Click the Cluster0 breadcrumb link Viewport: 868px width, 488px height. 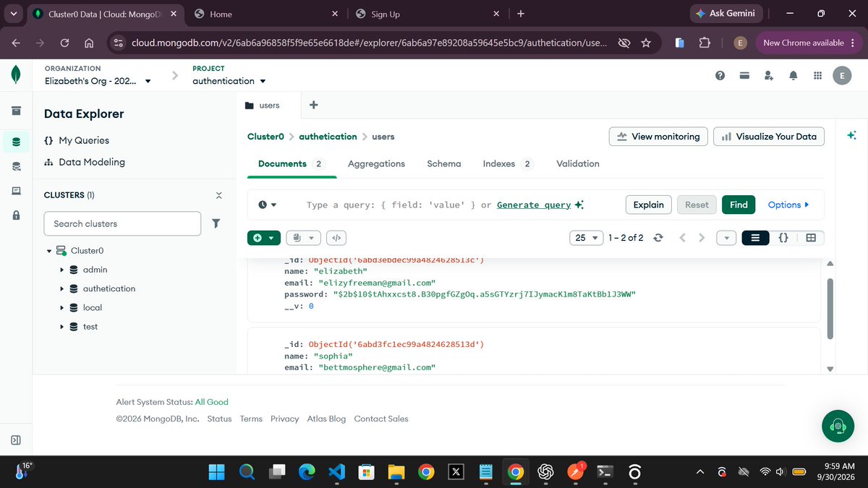click(x=265, y=137)
